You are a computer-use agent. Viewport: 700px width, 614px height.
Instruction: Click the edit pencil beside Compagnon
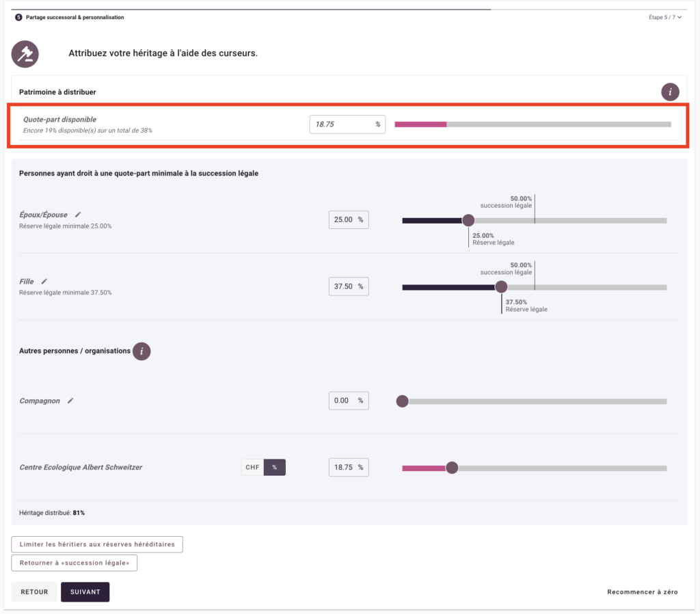pos(70,401)
